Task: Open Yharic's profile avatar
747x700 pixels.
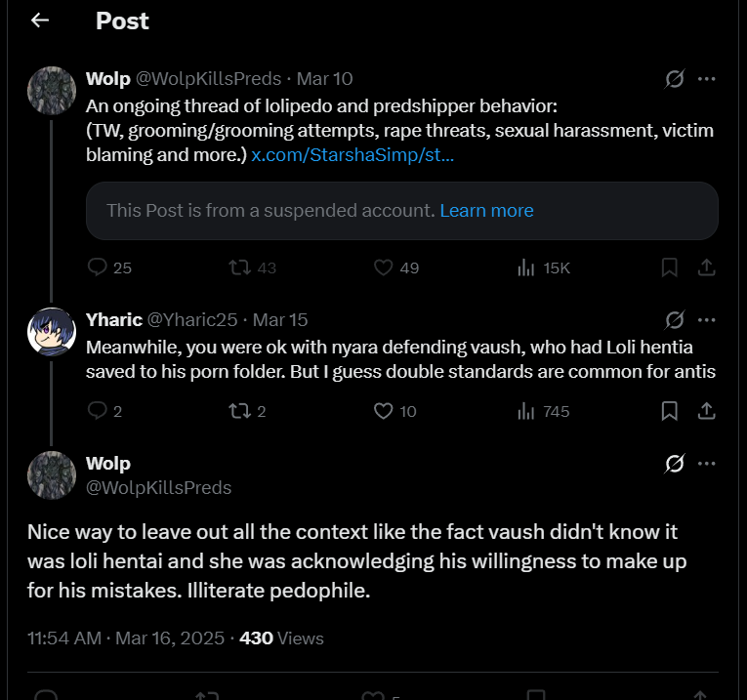Action: pyautogui.click(x=52, y=332)
